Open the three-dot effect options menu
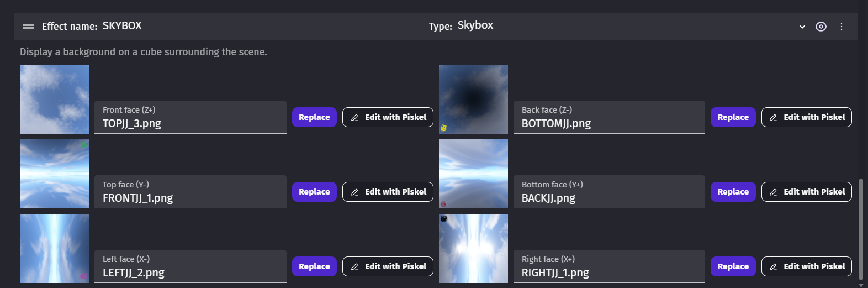The width and height of the screenshot is (868, 288). click(x=841, y=27)
